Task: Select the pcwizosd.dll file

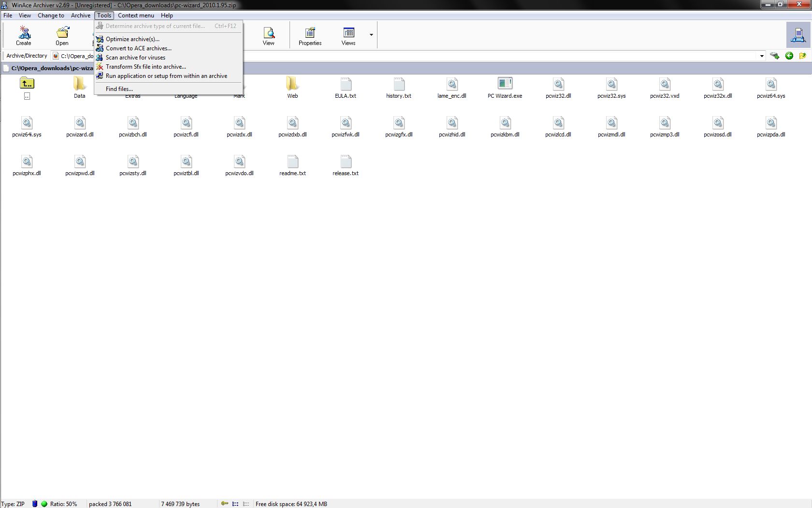Action: [x=718, y=127]
